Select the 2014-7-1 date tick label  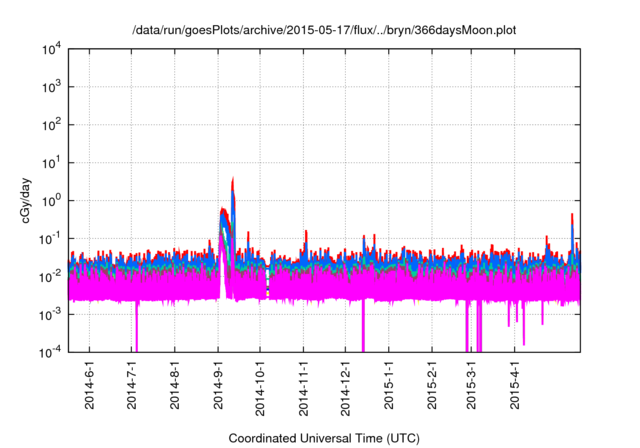132,388
